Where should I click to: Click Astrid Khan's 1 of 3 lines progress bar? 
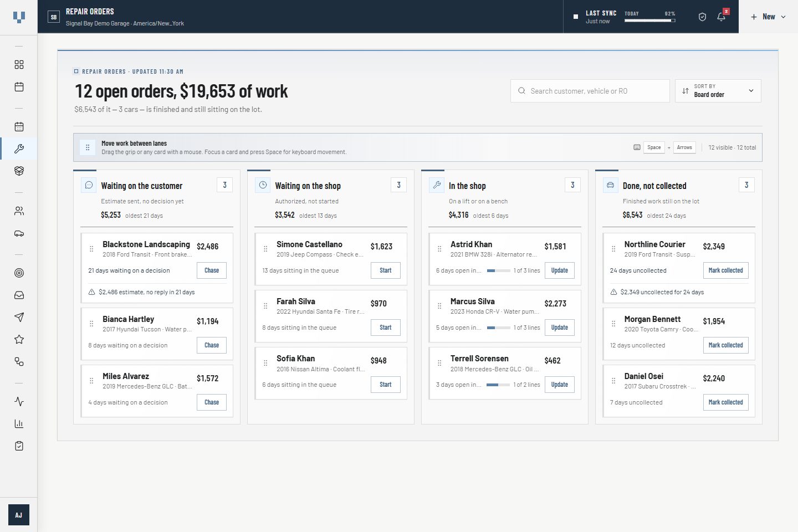pyautogui.click(x=499, y=271)
